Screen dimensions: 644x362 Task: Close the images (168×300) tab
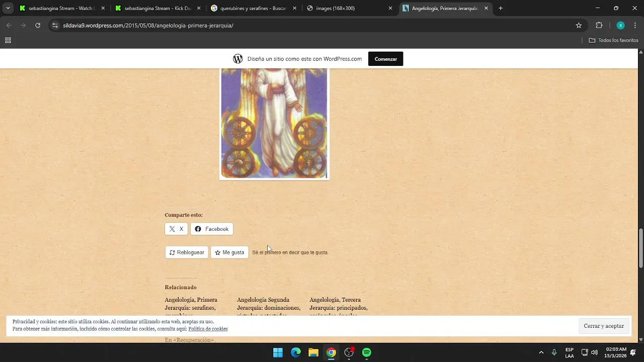(390, 8)
